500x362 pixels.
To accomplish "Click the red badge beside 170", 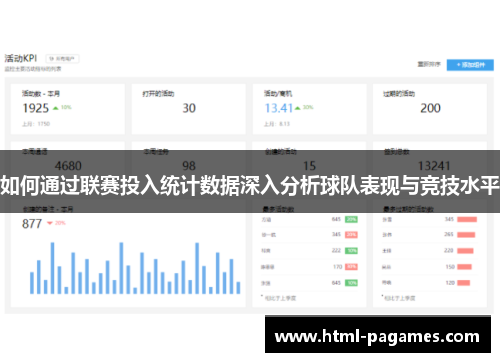I will tap(351, 267).
